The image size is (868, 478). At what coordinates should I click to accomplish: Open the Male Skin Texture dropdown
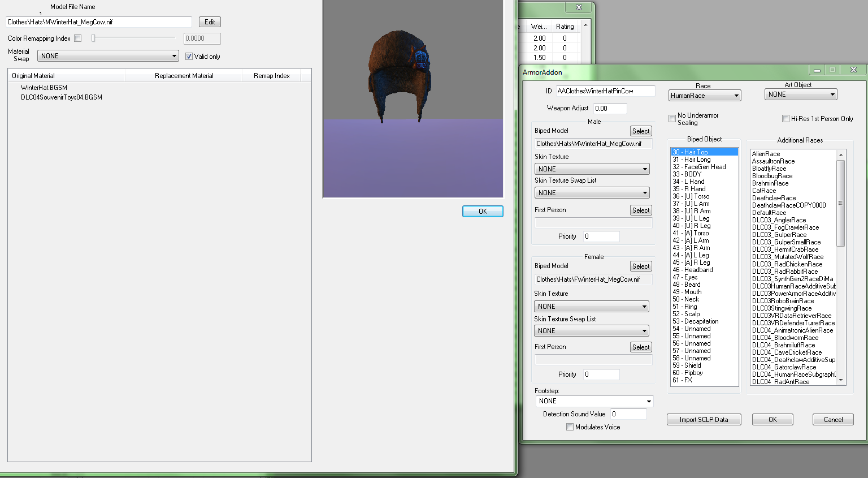pyautogui.click(x=592, y=169)
